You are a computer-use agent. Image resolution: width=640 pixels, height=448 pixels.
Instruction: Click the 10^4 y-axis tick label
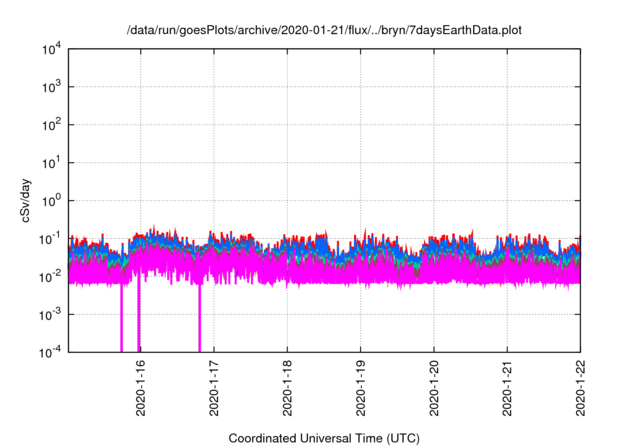click(x=51, y=50)
